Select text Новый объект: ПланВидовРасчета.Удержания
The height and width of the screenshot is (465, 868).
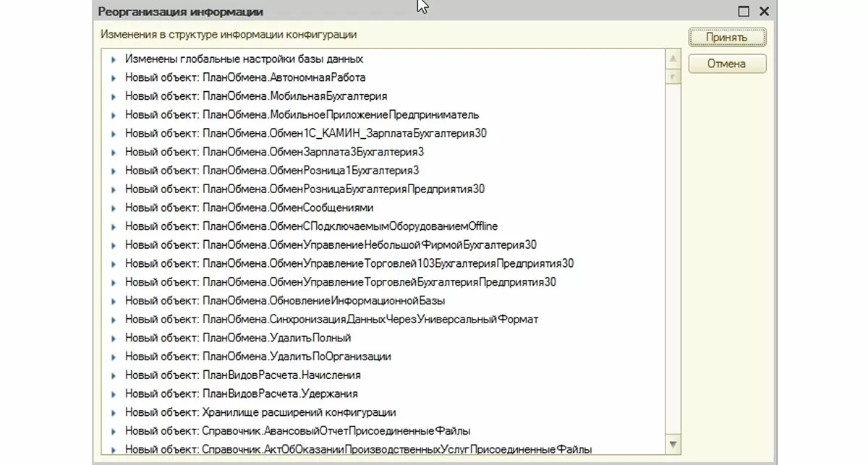click(x=242, y=394)
